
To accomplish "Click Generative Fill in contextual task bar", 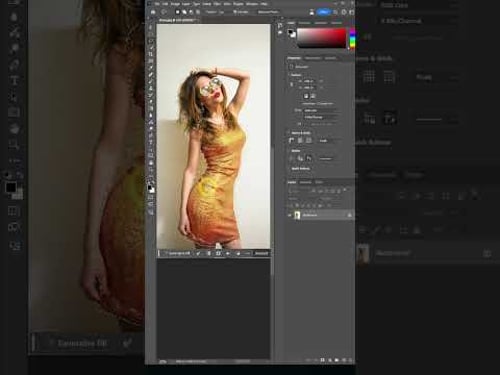I will (178, 254).
